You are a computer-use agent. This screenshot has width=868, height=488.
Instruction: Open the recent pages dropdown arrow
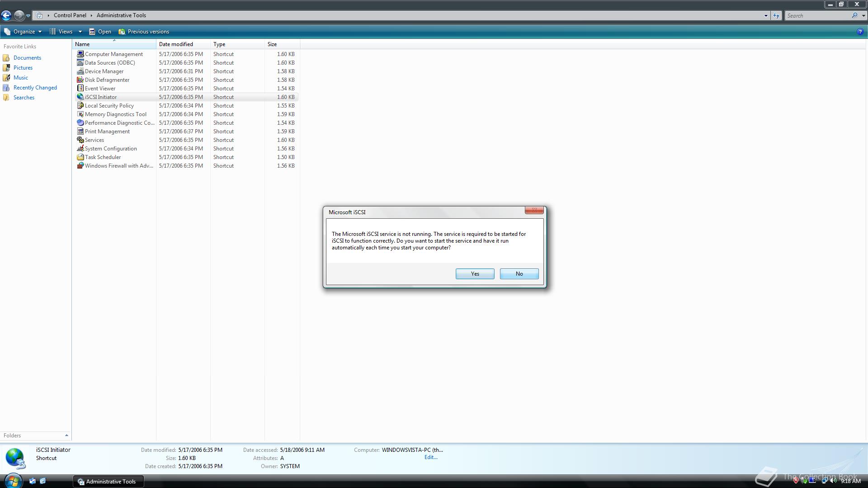tap(28, 16)
